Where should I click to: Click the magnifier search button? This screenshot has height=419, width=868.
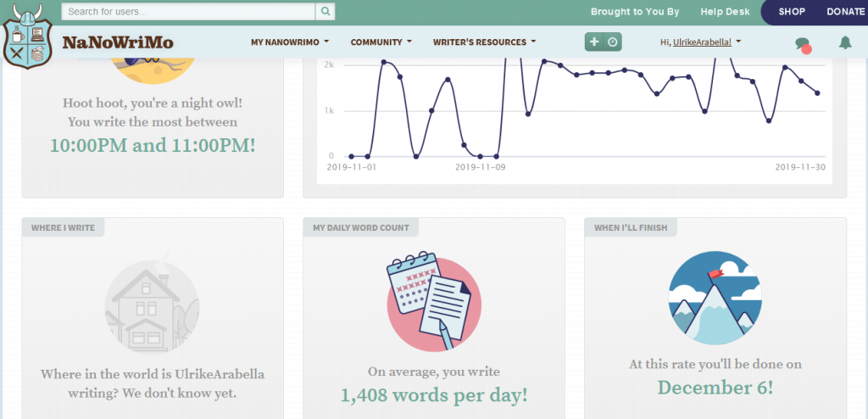click(x=325, y=11)
